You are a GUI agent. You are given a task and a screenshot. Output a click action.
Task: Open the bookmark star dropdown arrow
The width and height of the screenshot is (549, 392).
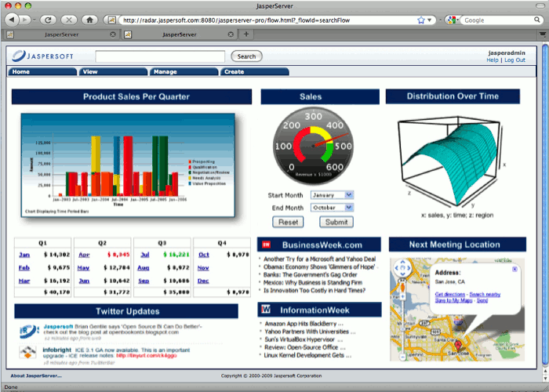pyautogui.click(x=429, y=20)
